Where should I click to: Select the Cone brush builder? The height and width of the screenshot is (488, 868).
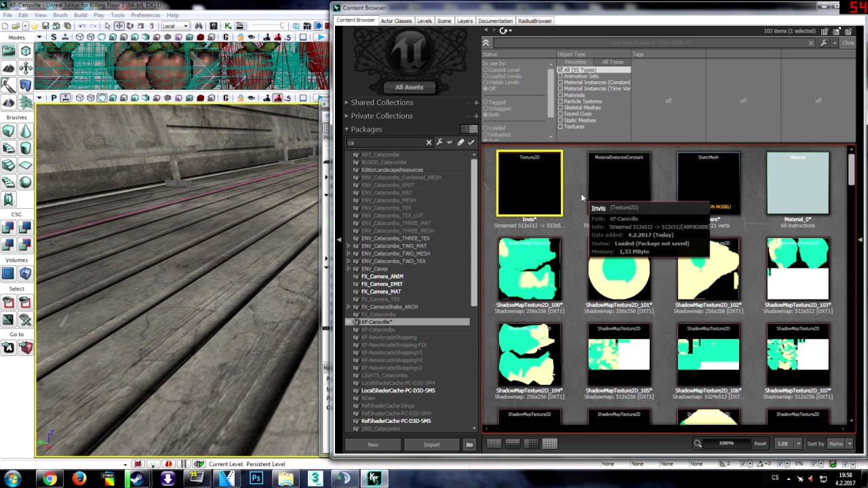tap(25, 131)
